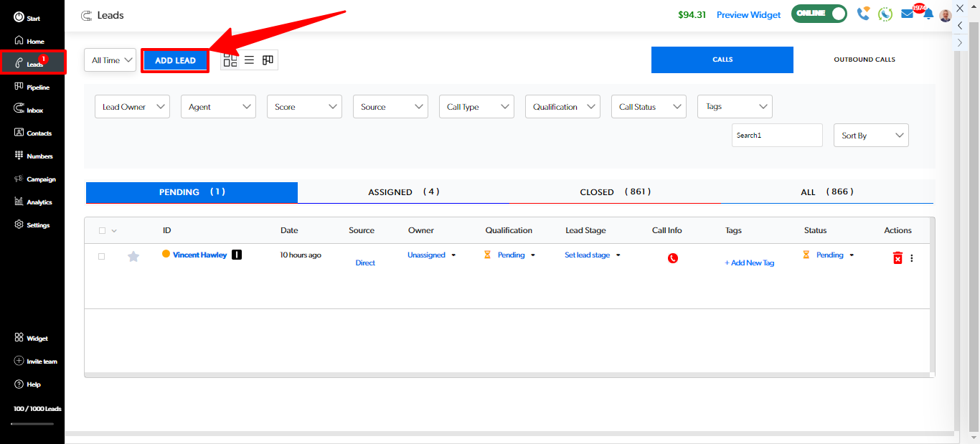
Task: Click the red call info phone icon
Action: (x=672, y=258)
